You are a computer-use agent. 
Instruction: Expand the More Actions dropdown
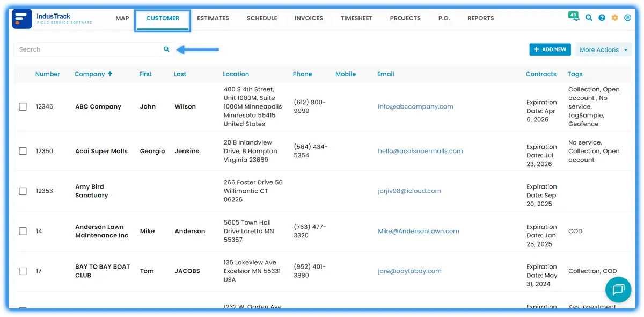click(603, 49)
